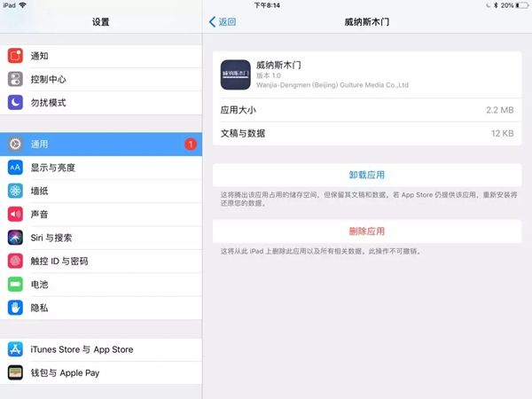Tap the 版本 1.0 version text

pyautogui.click(x=269, y=75)
